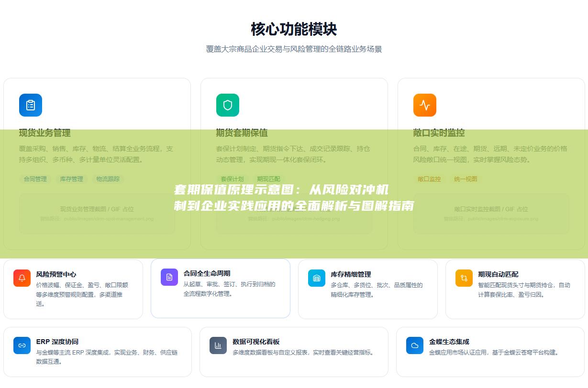The image size is (588, 388).
Task: Click the description starting 套保计划制定、期货指令下达
Action: (x=293, y=154)
